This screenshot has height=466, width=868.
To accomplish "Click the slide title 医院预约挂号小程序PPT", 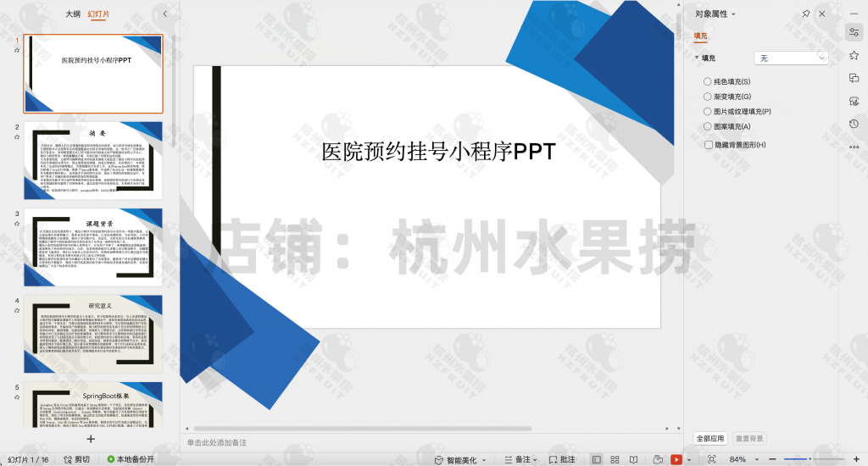I will click(438, 152).
